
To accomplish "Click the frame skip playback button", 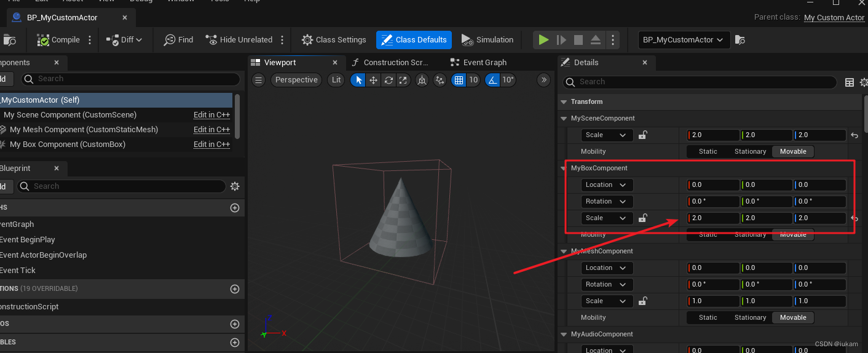I will pos(561,40).
